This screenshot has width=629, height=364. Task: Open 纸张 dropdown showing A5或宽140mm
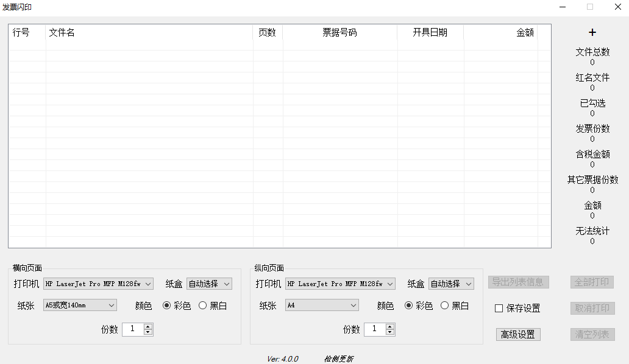[x=80, y=305]
